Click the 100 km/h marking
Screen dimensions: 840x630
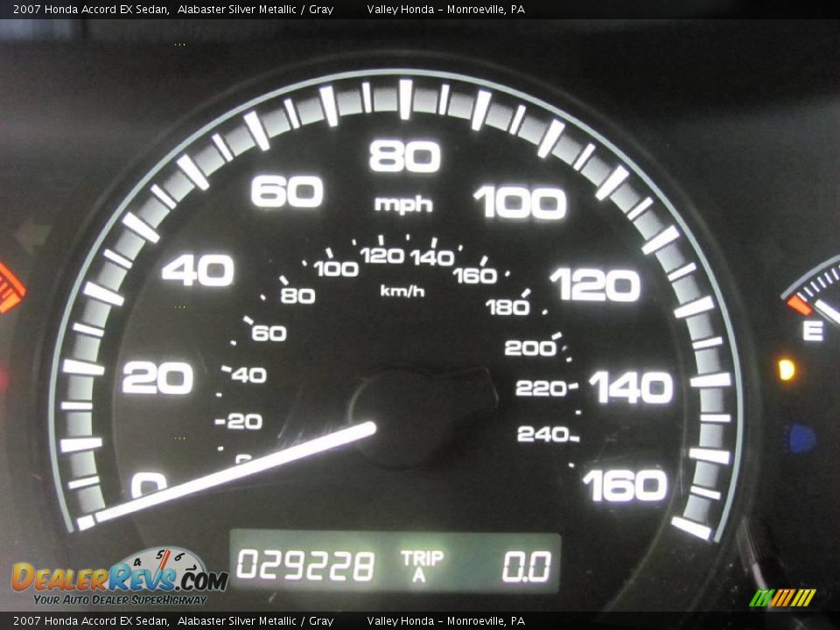click(x=336, y=269)
